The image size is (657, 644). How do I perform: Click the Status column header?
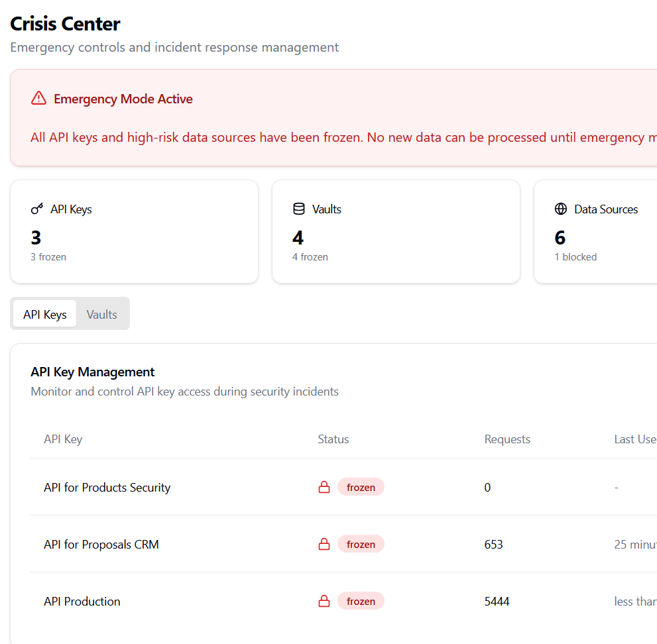tap(333, 439)
